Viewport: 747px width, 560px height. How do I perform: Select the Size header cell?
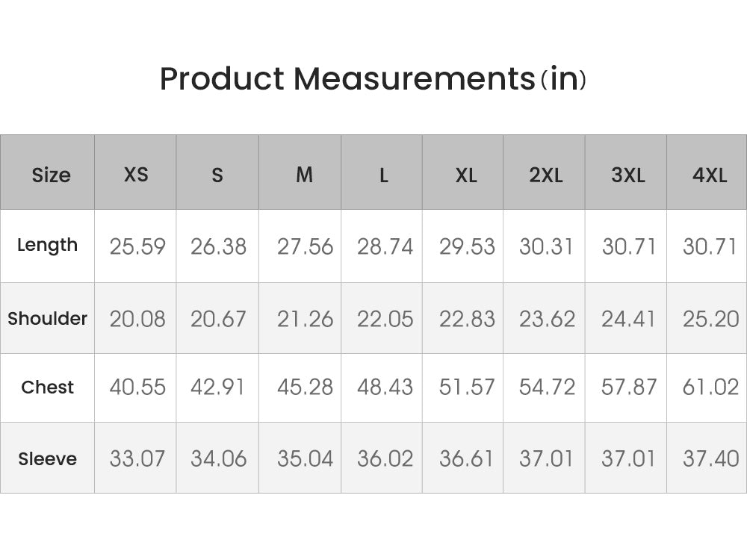[x=51, y=175]
